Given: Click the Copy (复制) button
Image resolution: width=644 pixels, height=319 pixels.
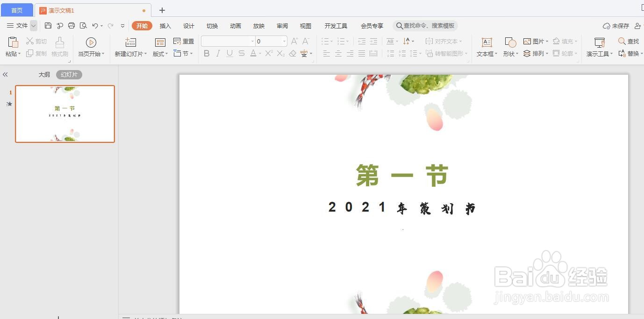Looking at the screenshot, I should point(36,53).
